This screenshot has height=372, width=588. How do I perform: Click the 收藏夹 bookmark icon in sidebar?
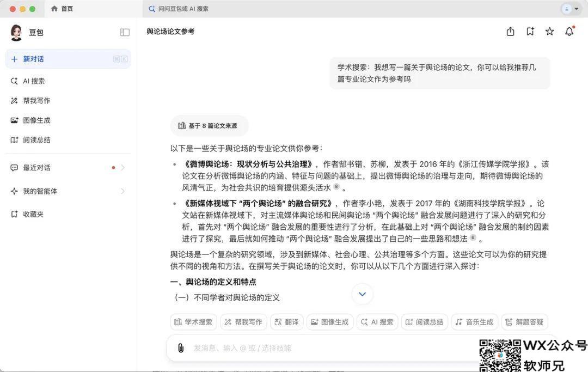click(x=14, y=214)
